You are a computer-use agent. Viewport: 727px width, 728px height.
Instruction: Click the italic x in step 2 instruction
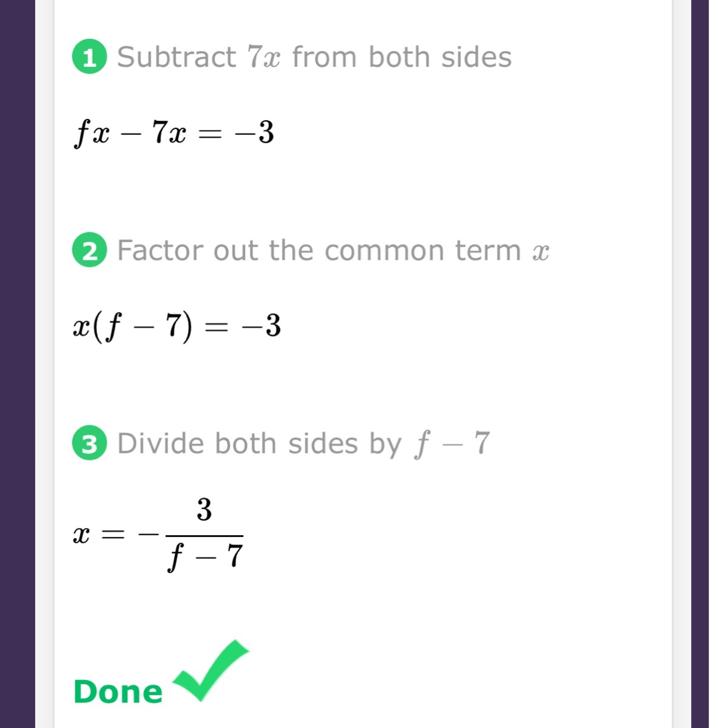tap(541, 252)
